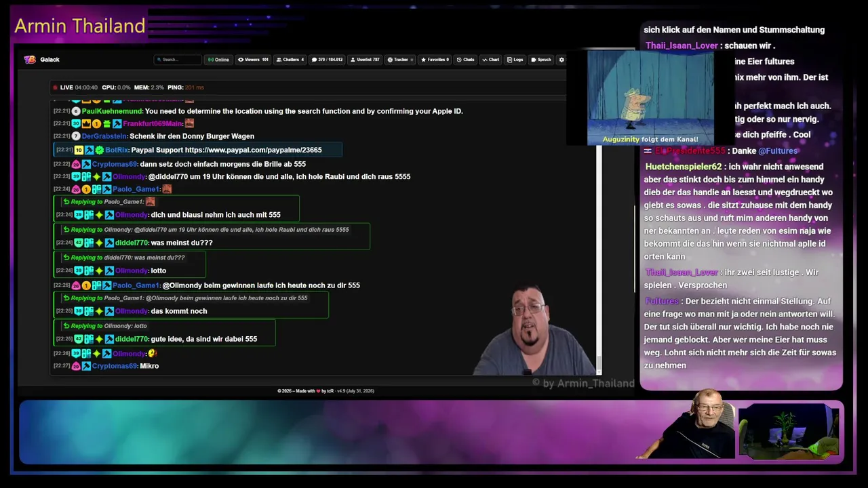Screen dimensions: 868x488
Task: Click the gold 1 badge on Paolo_Game1's 22:25 message
Action: [x=86, y=285]
